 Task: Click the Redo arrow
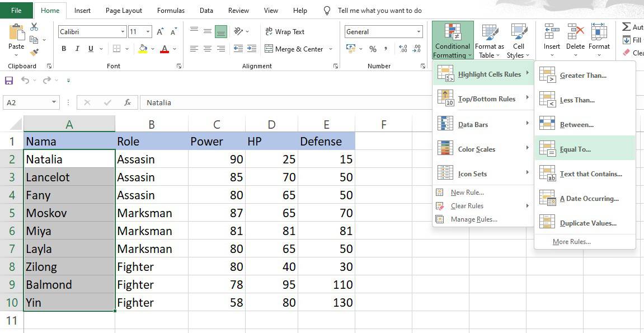[47, 81]
